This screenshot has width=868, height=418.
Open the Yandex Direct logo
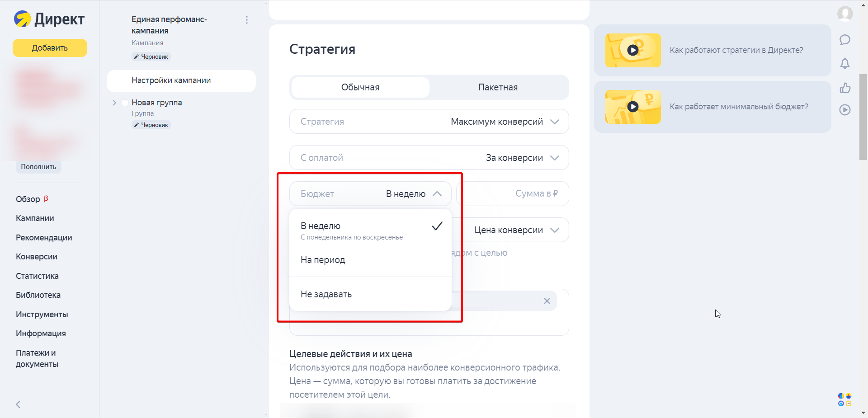(x=49, y=19)
